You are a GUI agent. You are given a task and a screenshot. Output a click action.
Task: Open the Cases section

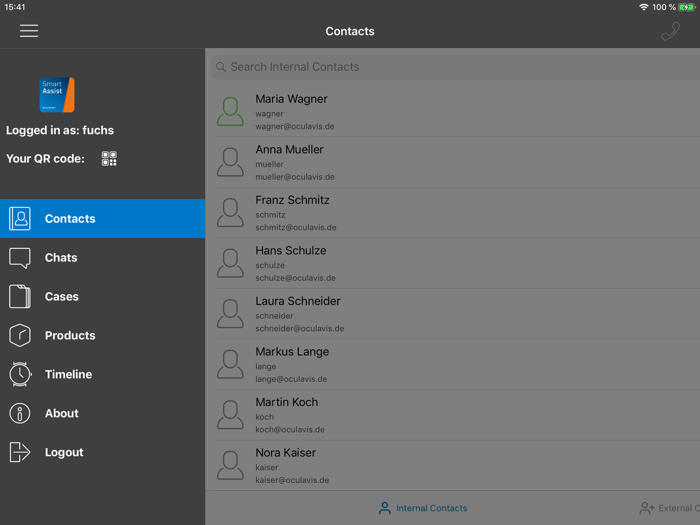(103, 296)
